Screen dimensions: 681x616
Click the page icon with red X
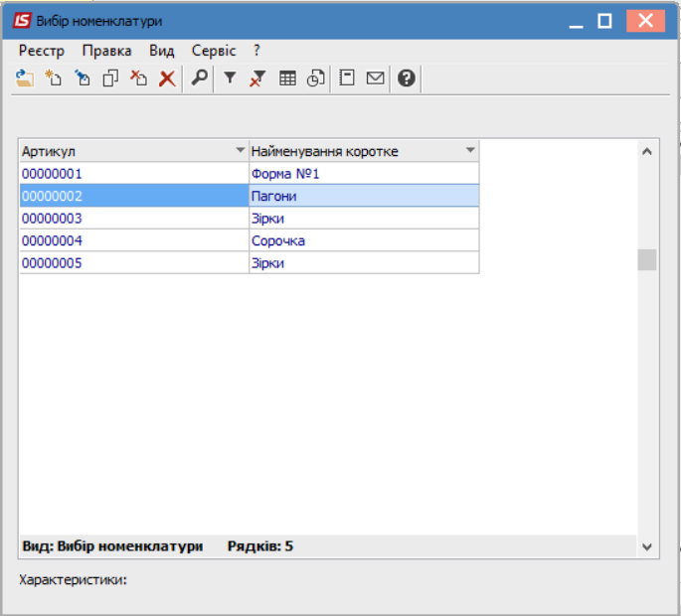click(x=139, y=78)
